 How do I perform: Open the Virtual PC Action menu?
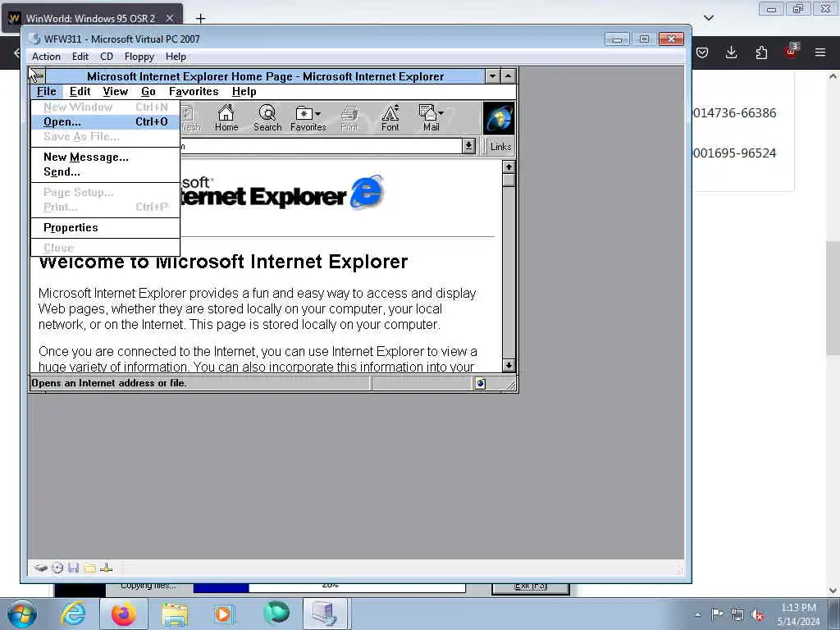point(46,57)
